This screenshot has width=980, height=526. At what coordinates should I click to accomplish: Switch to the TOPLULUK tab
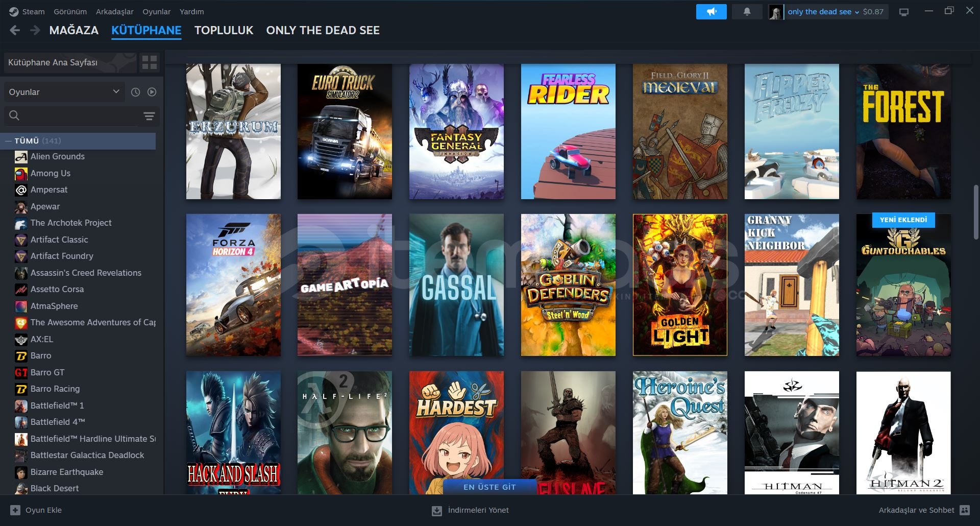224,31
